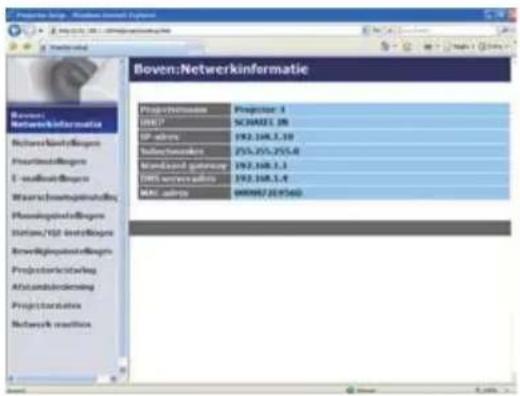
Task: Open Boven: Netwerkinformatie in the sidebar
Action: tap(62, 120)
